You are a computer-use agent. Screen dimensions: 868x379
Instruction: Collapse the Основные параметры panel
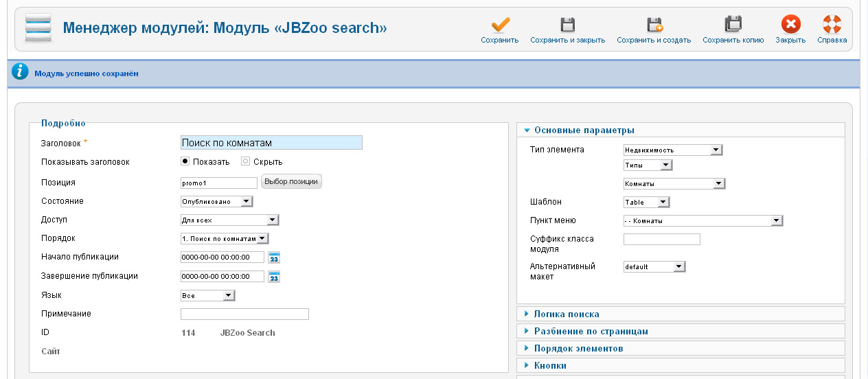pos(584,130)
